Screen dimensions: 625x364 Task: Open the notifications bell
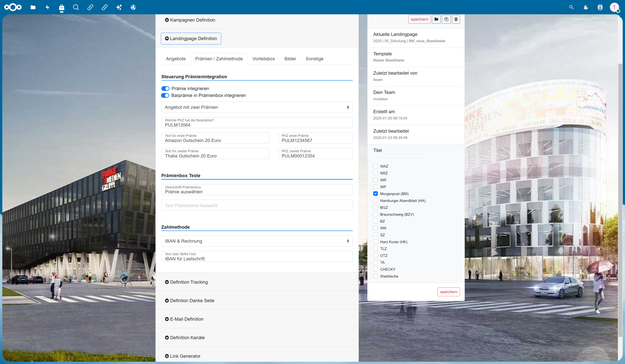(586, 7)
